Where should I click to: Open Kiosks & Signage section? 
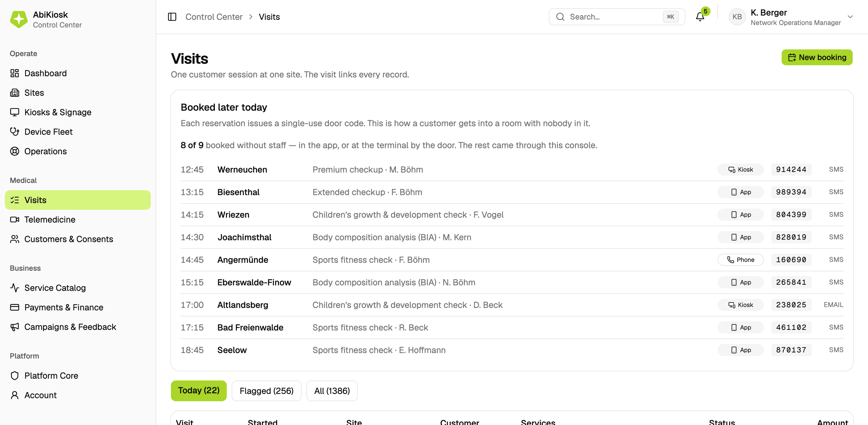(78, 112)
